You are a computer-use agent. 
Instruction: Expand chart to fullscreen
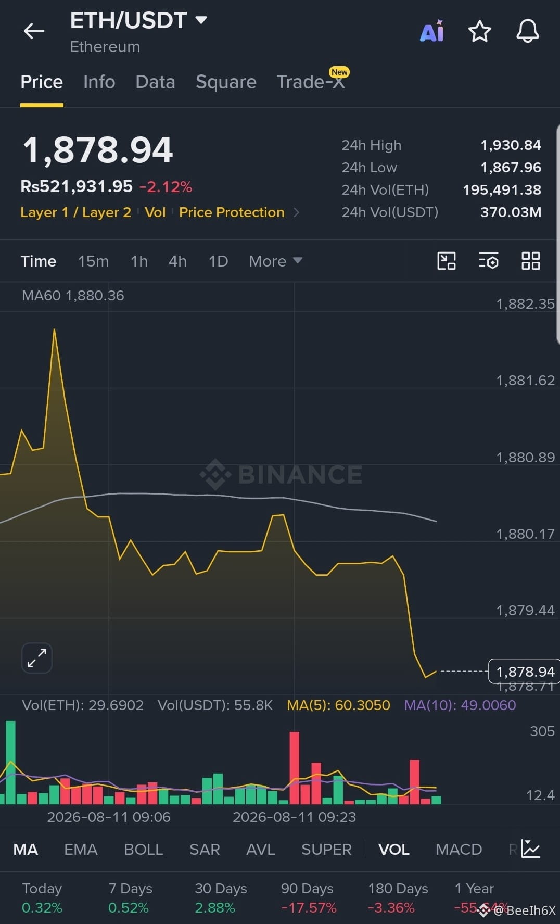(x=37, y=658)
